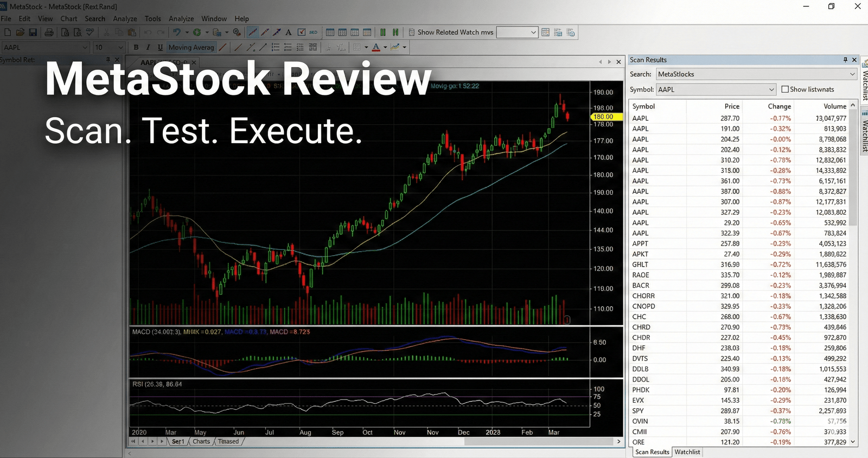Click the SED toolbar icon
This screenshot has width=868, height=458.
click(x=313, y=33)
